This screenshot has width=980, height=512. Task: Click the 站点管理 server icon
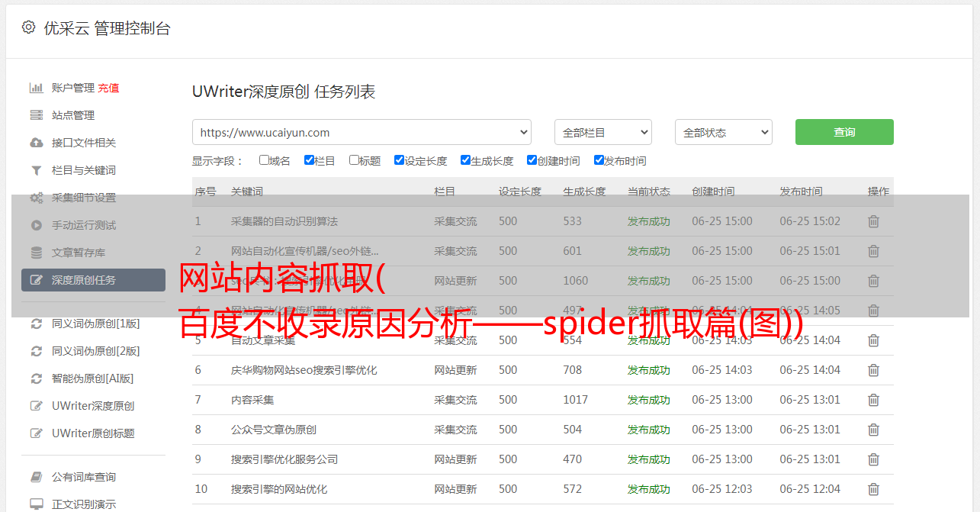36,115
